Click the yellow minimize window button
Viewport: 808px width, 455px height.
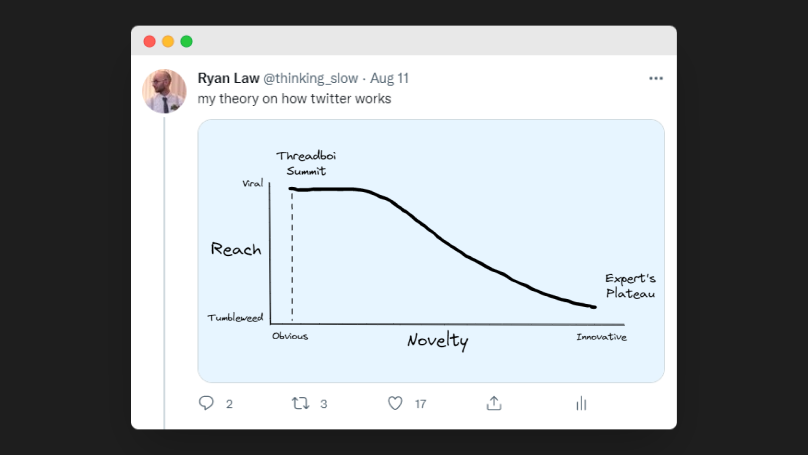[x=168, y=41]
